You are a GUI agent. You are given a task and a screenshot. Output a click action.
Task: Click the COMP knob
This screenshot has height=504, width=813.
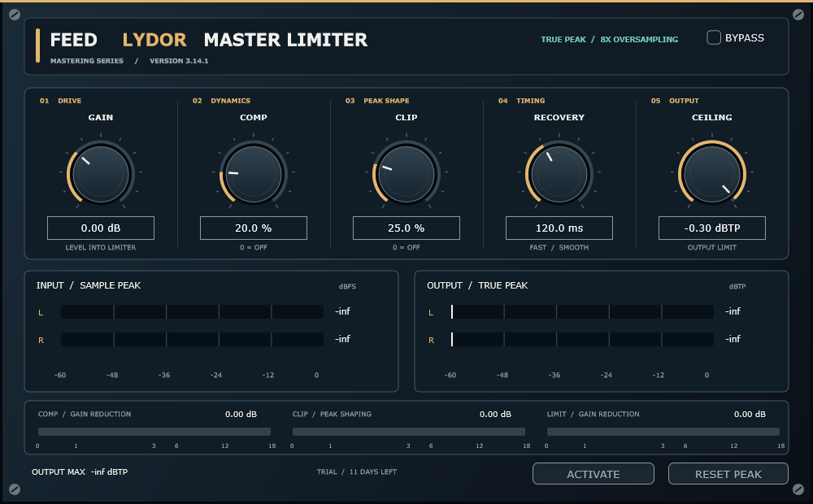tap(254, 174)
